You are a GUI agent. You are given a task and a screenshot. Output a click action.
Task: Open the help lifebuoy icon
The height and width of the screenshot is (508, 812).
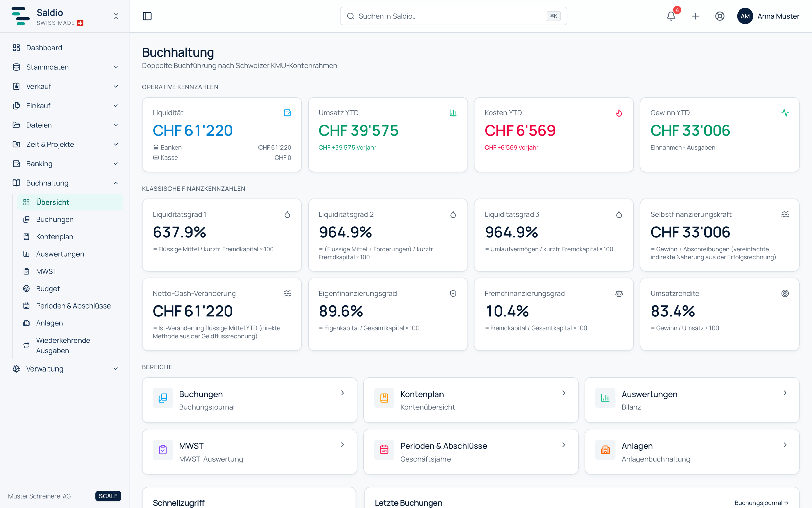point(720,16)
